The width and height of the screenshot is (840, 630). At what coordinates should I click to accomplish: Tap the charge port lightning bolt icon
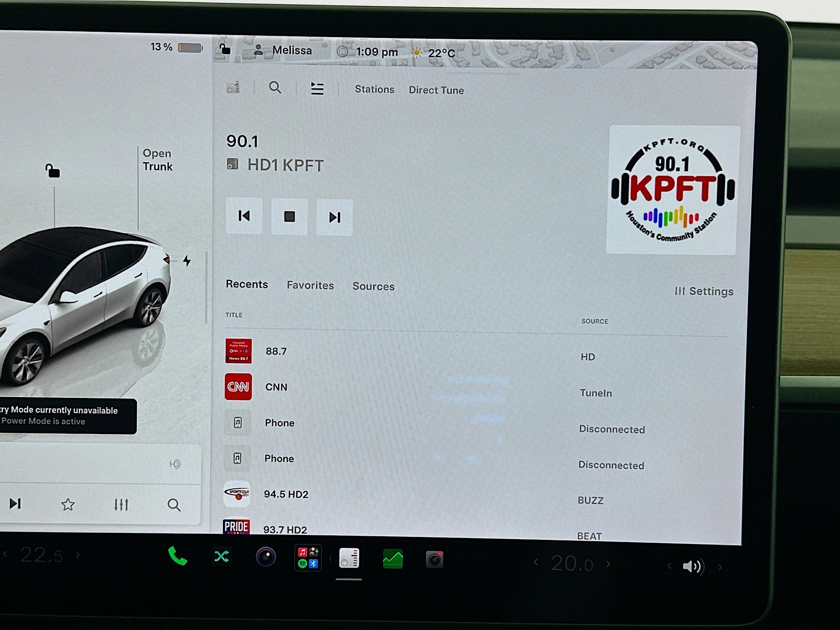point(187,261)
